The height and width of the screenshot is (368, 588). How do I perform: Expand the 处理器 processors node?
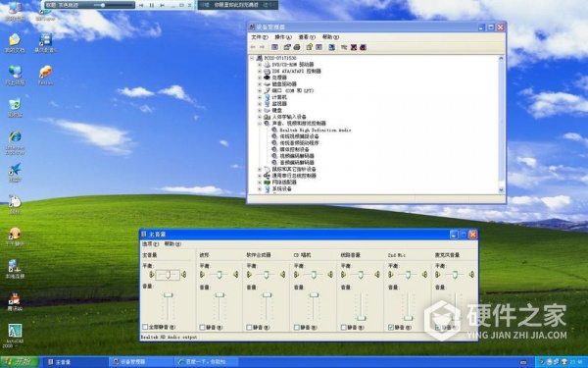(260, 78)
